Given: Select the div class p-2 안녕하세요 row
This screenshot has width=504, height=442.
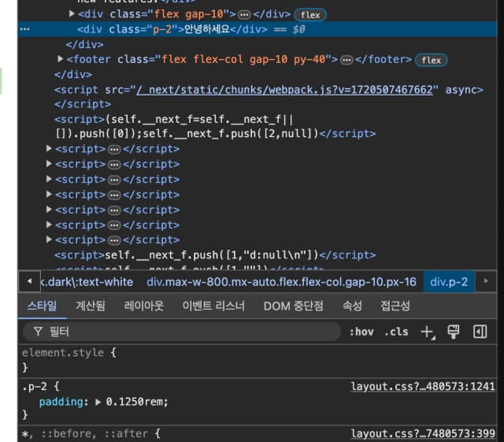Looking at the screenshot, I should [x=258, y=29].
